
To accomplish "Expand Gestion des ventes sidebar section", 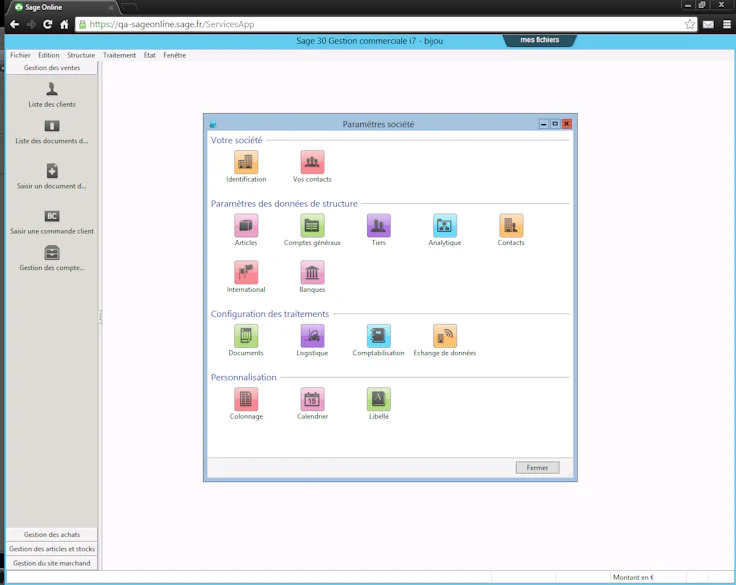I will click(x=52, y=68).
